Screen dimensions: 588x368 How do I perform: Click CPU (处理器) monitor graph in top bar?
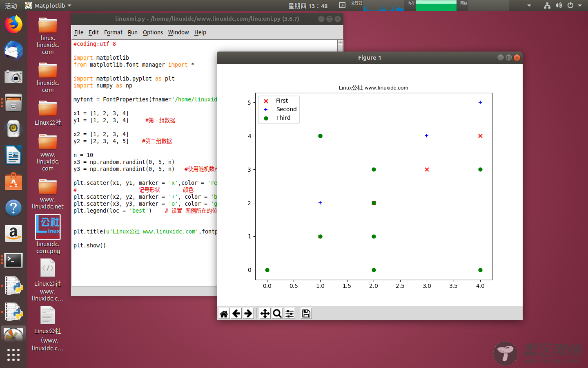click(x=383, y=6)
